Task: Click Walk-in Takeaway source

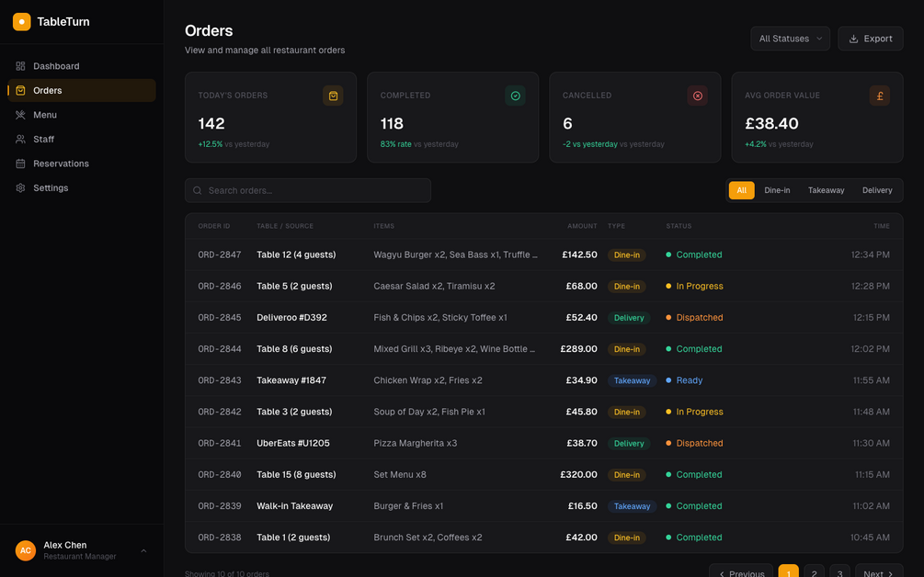Action: (x=294, y=506)
